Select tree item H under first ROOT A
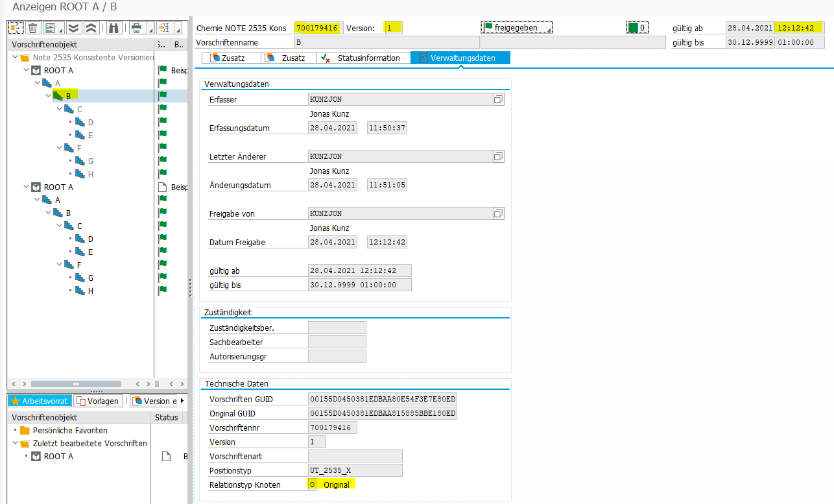Screen dimensions: 834x504 tap(90, 174)
